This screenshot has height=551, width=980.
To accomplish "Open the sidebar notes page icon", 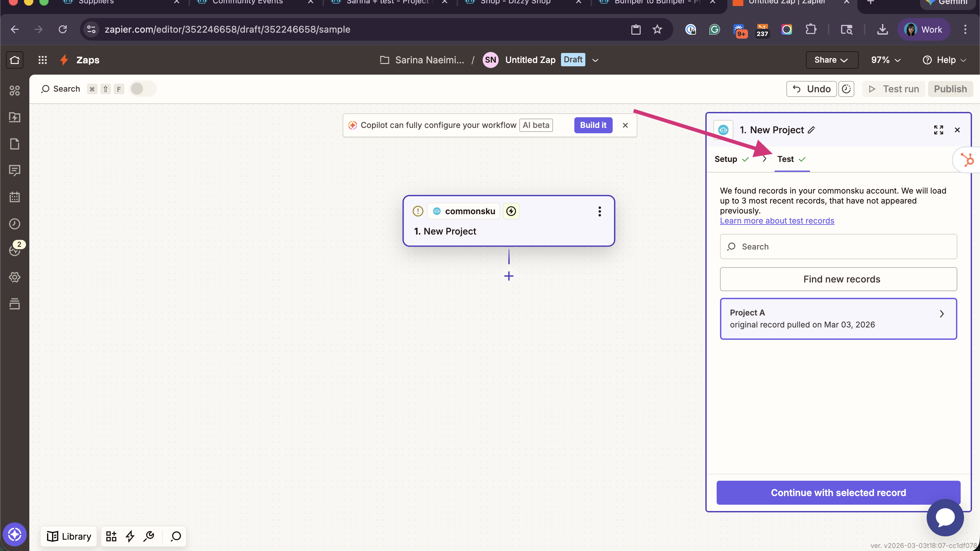I will pyautogui.click(x=14, y=144).
